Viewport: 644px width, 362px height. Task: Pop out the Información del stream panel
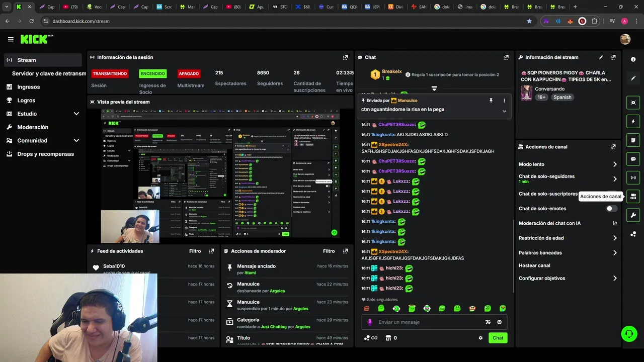coord(613,57)
